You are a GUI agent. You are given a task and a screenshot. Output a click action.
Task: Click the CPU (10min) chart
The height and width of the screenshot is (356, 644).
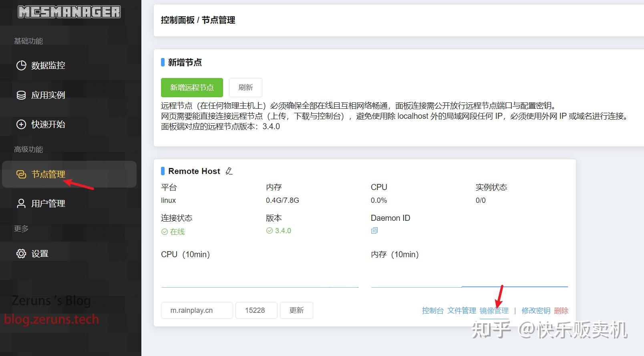(260, 276)
